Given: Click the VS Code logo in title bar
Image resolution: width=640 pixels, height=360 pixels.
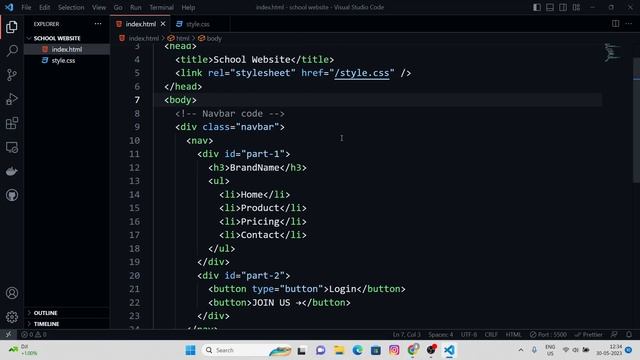Looking at the screenshot, I should [9, 7].
